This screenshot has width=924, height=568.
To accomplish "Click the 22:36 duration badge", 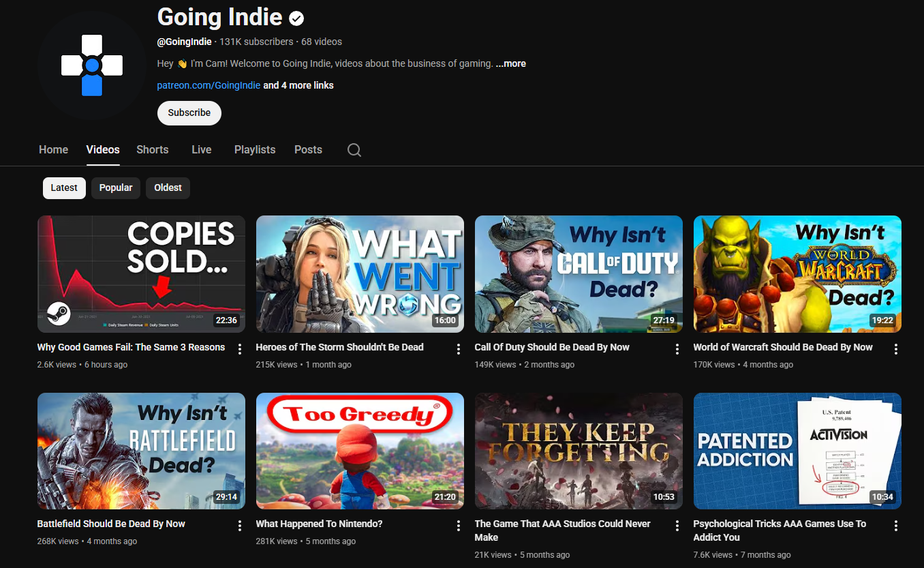I will coord(226,320).
